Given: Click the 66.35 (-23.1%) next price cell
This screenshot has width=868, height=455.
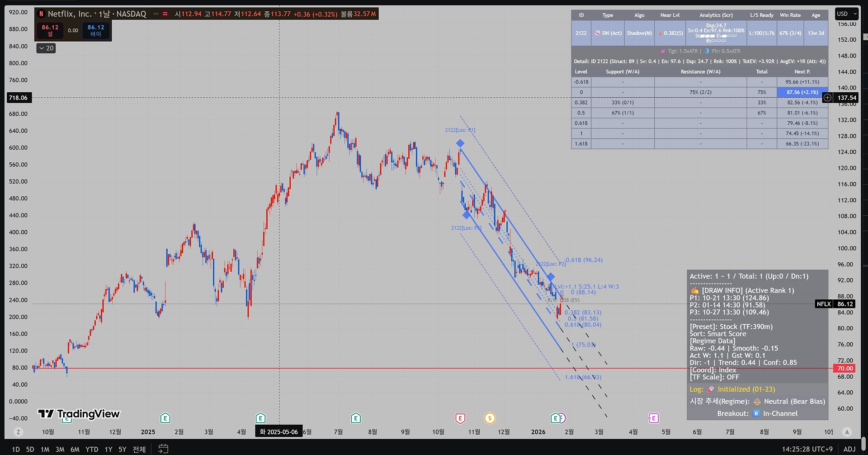Looking at the screenshot, I should pyautogui.click(x=802, y=144).
